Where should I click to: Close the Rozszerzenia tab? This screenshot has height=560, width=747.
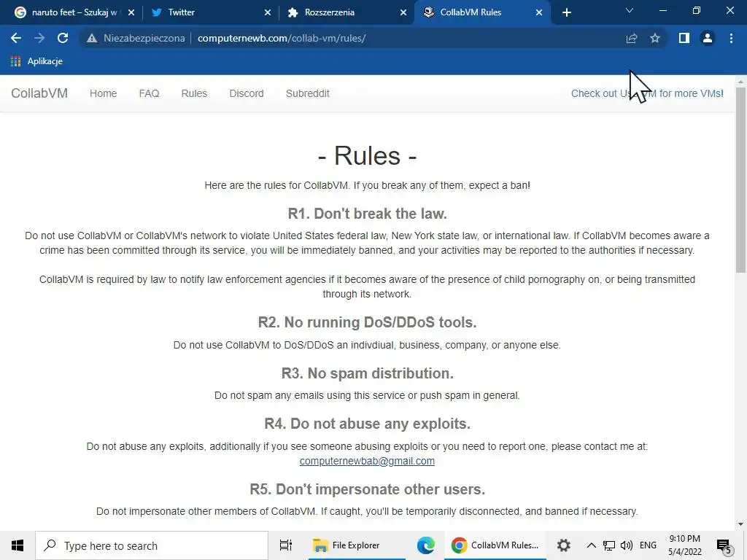click(x=403, y=13)
